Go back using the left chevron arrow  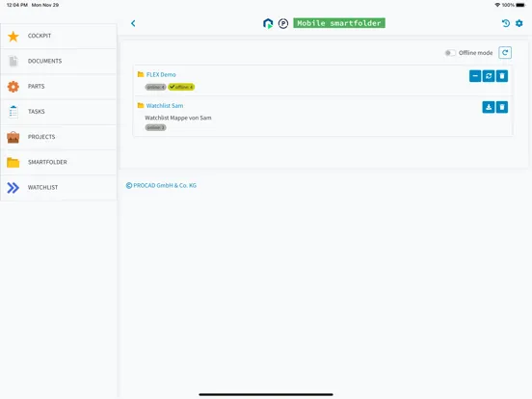coord(133,23)
